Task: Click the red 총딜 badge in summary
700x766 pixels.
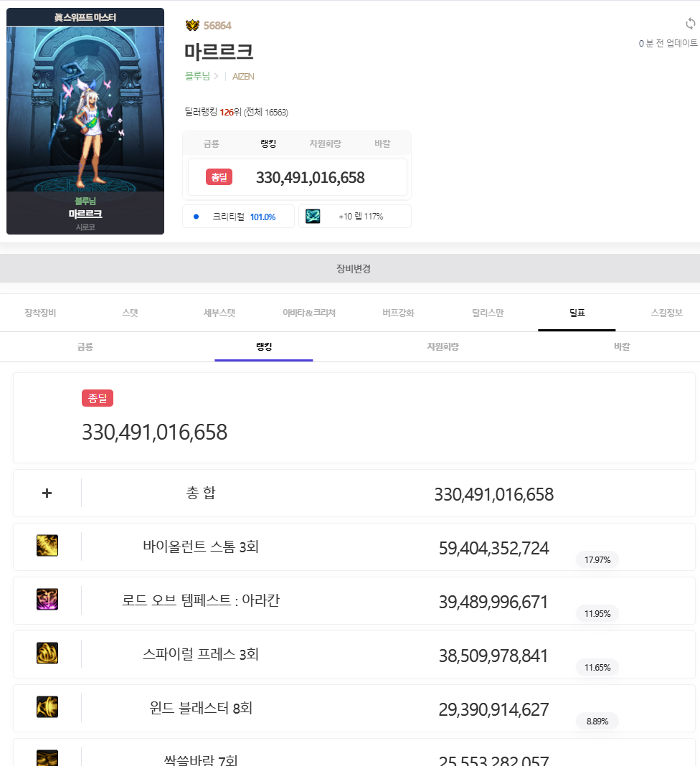Action: coord(219,177)
